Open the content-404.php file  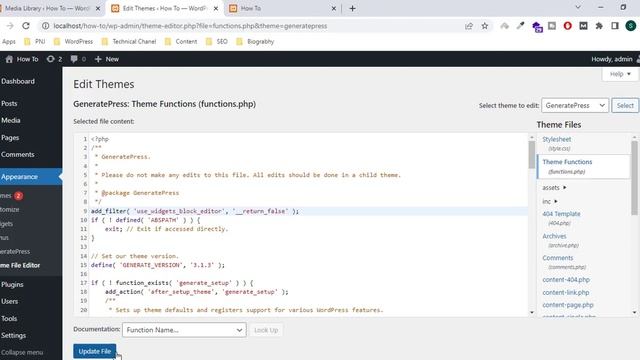pyautogui.click(x=566, y=280)
